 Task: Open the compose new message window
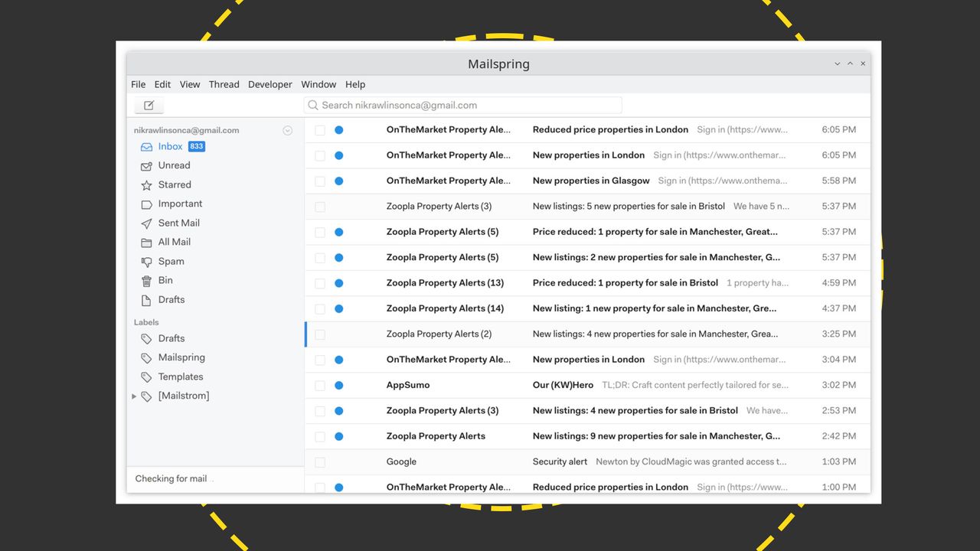(149, 105)
